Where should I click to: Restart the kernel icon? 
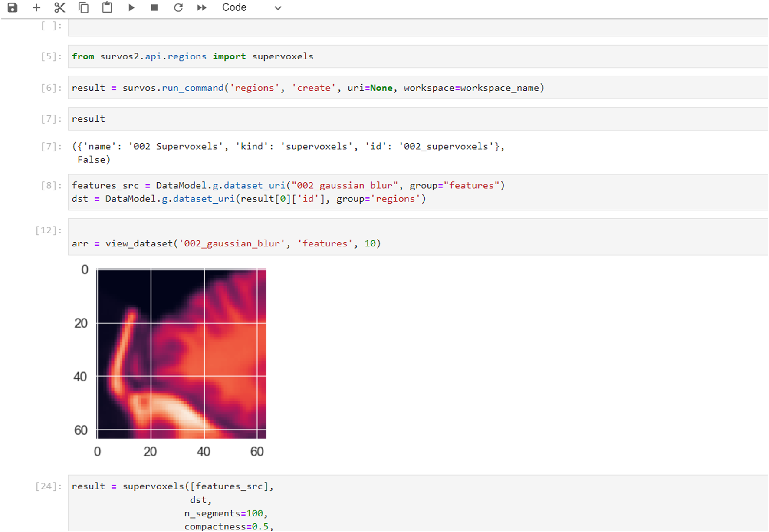pos(178,8)
